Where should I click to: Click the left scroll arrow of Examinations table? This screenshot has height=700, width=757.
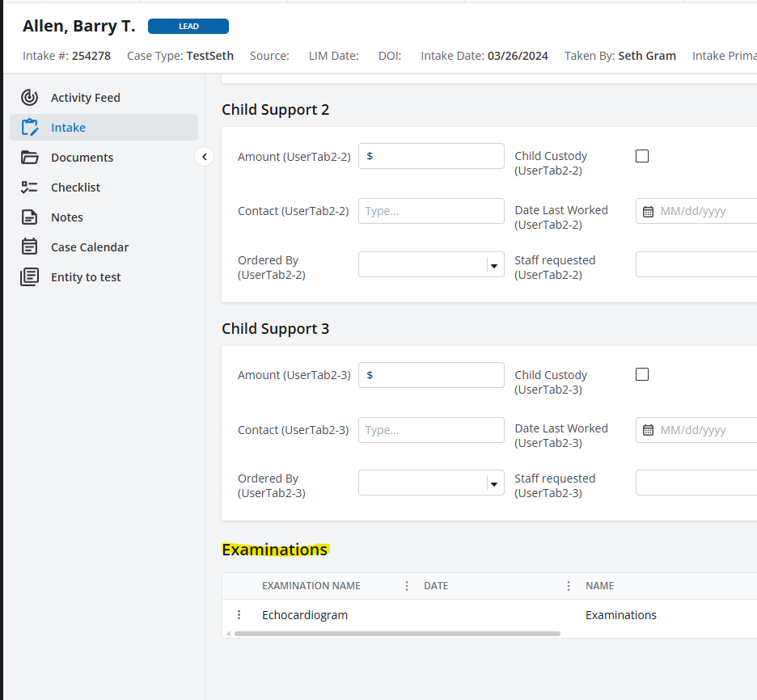pos(228,634)
